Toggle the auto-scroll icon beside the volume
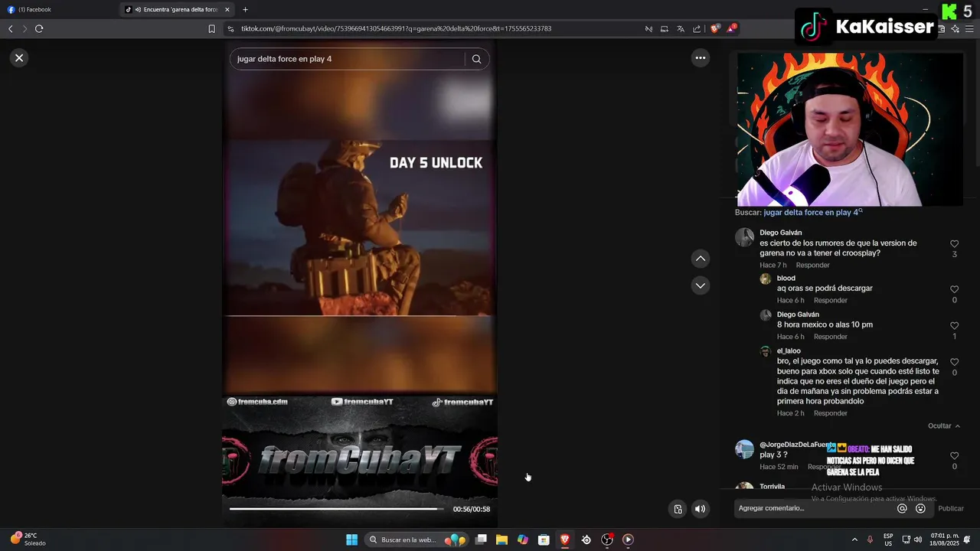The width and height of the screenshot is (980, 551). [678, 509]
